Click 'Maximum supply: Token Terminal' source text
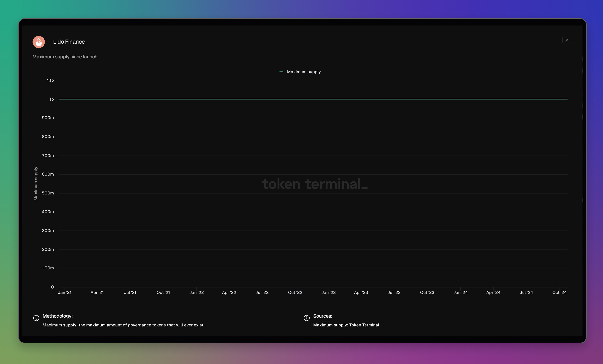The height and width of the screenshot is (364, 603). pos(346,325)
